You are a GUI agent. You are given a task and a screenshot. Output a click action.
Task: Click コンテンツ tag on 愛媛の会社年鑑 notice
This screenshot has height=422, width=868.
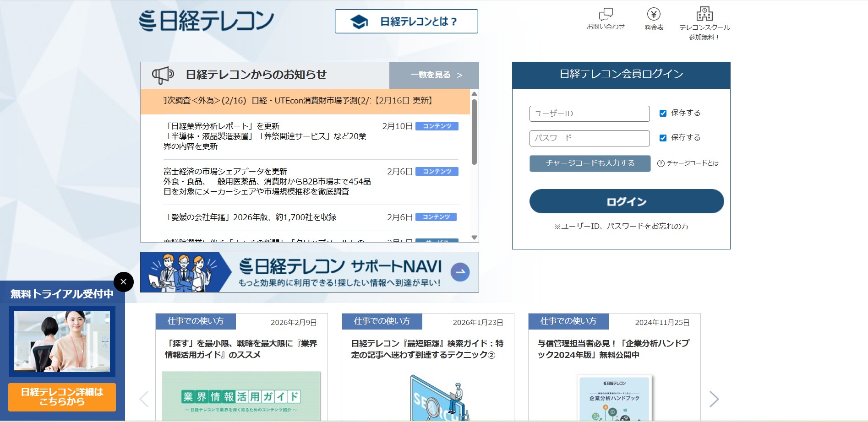[x=436, y=217]
